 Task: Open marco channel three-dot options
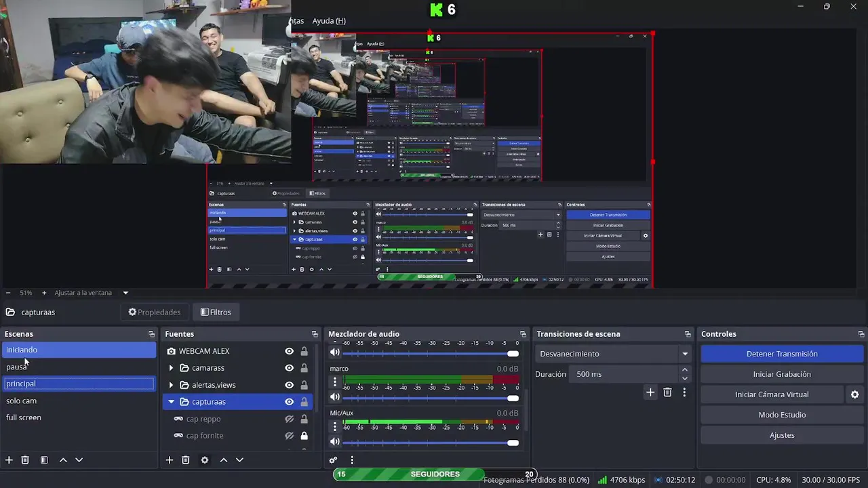pyautogui.click(x=334, y=382)
